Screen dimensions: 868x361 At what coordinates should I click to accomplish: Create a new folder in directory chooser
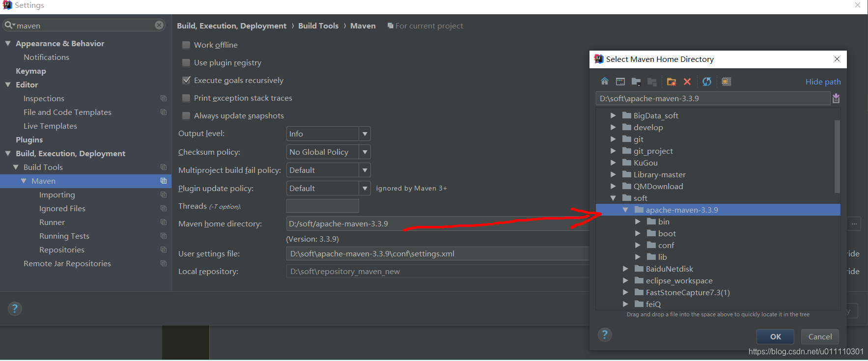[x=672, y=82]
